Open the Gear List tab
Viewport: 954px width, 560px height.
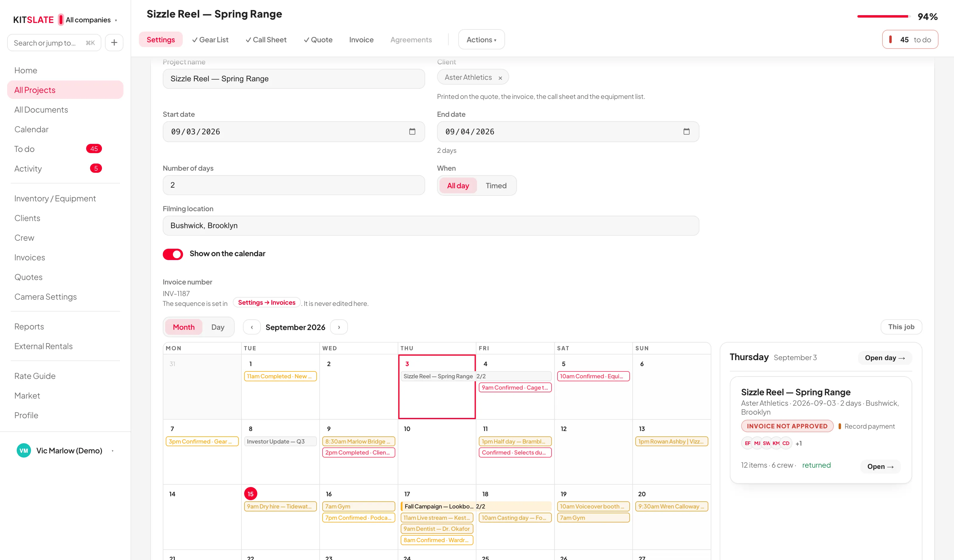coord(210,39)
